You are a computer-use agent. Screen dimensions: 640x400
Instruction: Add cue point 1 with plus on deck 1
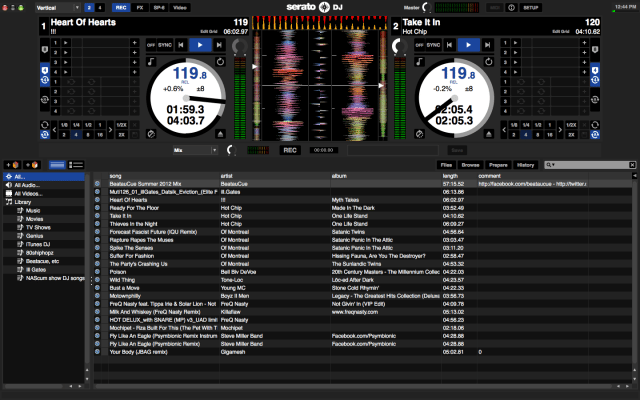tap(134, 42)
